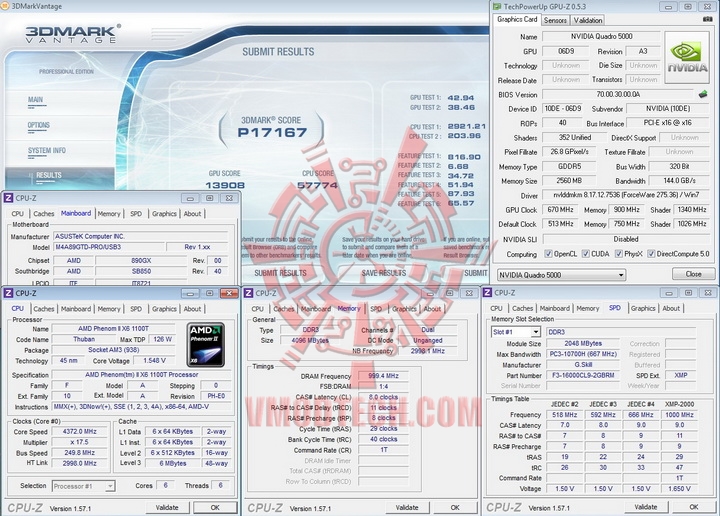
Task: Select the Graphics Card tab in GPU-Z
Action: 517,19
